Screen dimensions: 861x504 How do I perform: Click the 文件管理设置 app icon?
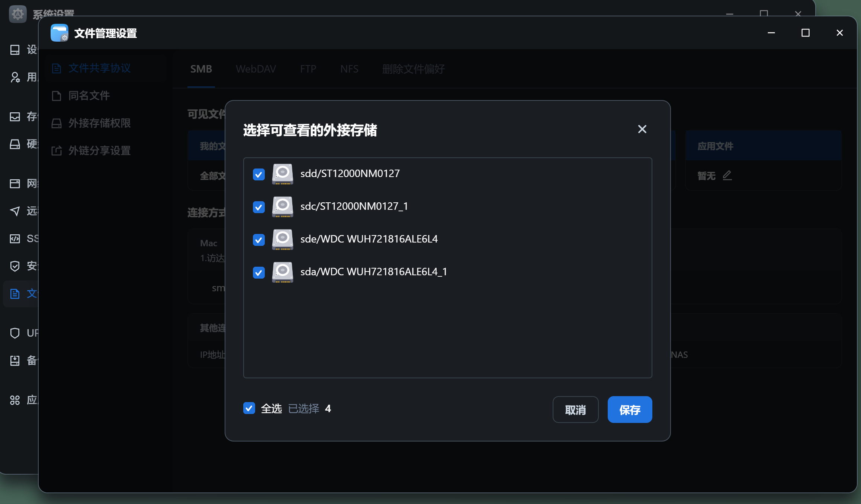pyautogui.click(x=60, y=33)
